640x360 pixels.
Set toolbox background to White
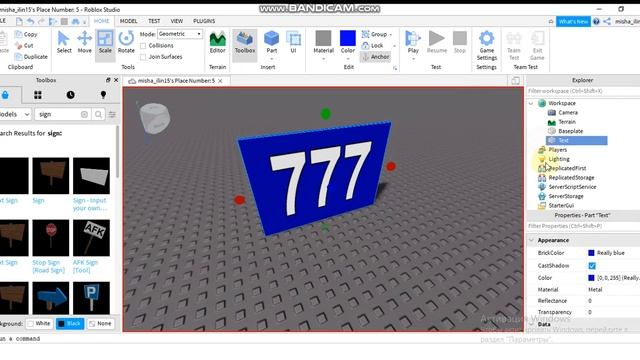click(38, 324)
